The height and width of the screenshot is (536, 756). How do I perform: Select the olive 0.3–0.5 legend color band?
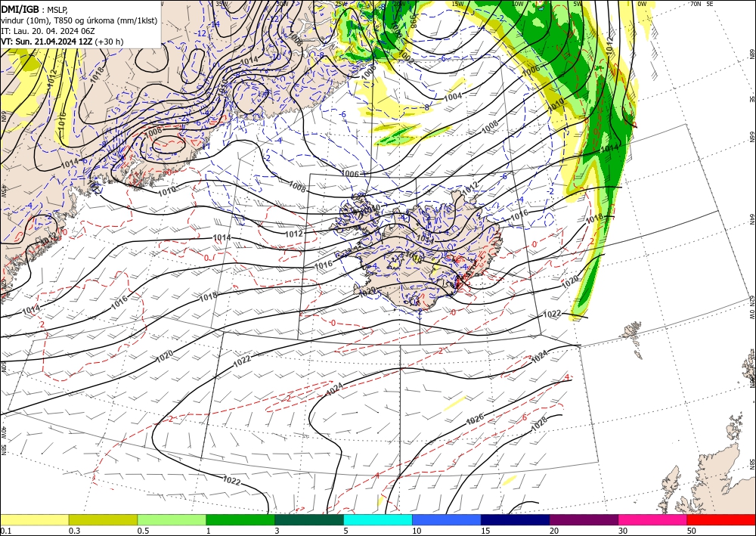tap(103, 520)
